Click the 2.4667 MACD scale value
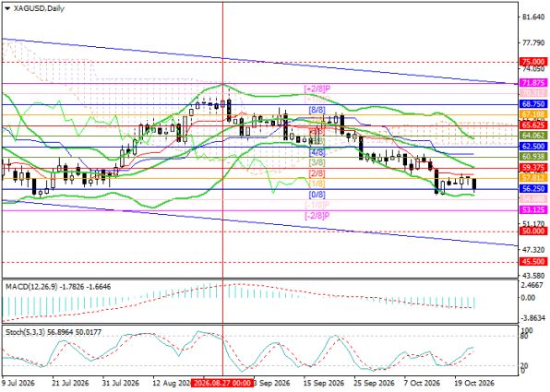The width and height of the screenshot is (550, 392). click(533, 286)
